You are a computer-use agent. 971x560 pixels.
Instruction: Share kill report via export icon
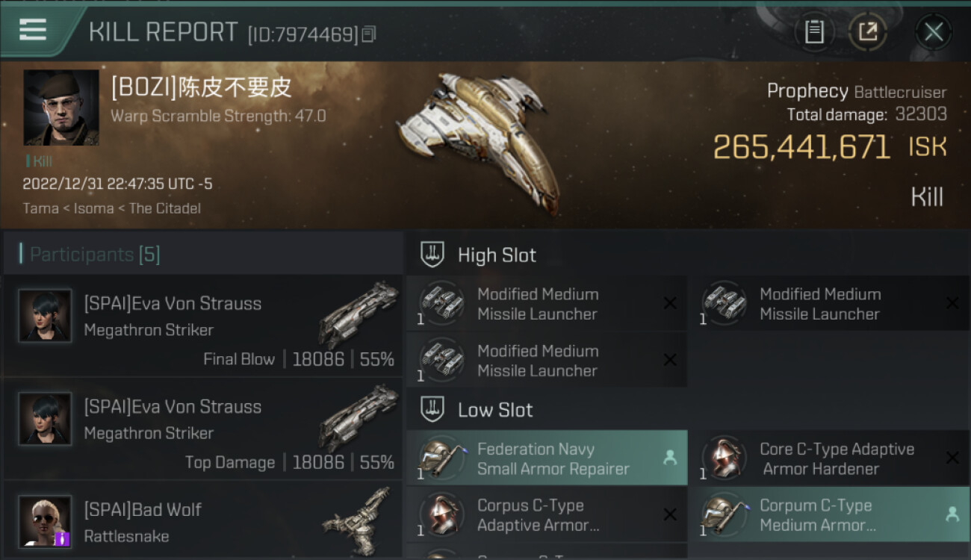(x=867, y=31)
